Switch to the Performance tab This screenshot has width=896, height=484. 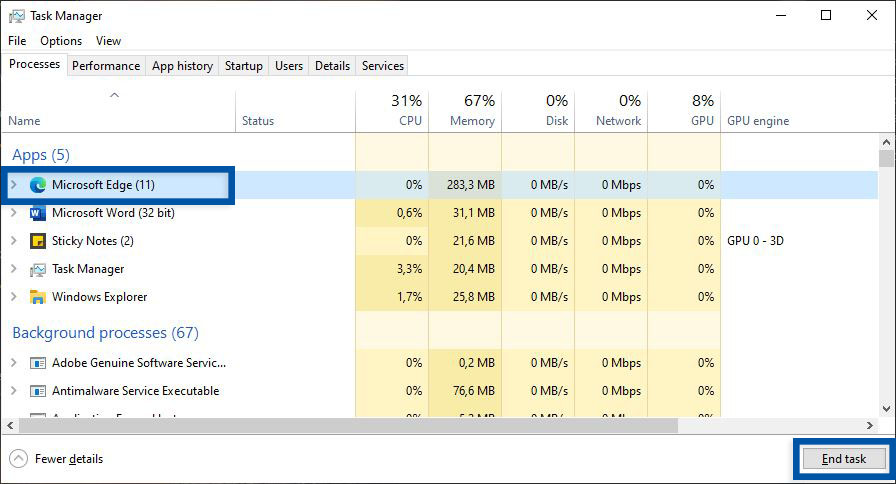(x=106, y=66)
